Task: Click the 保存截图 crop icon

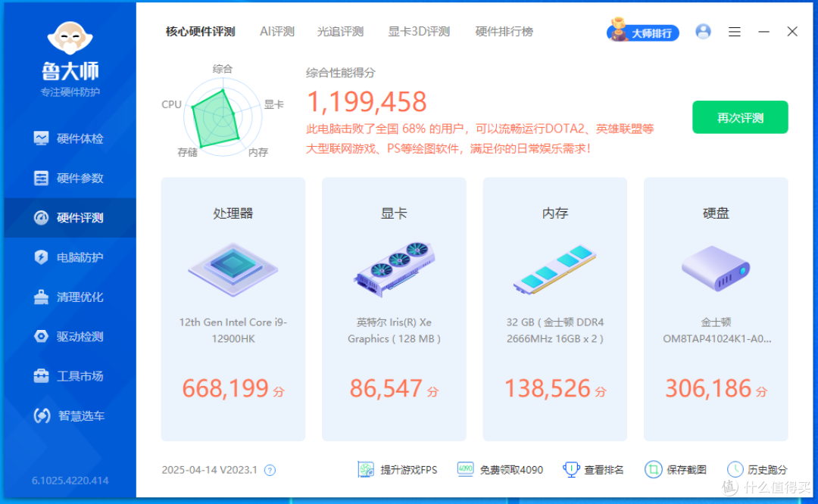Action: pos(653,470)
